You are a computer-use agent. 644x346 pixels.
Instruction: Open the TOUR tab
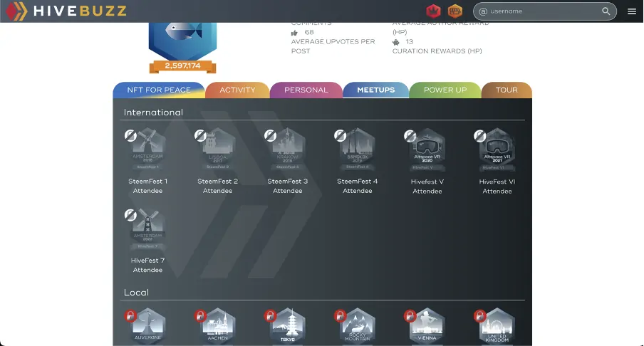point(507,90)
